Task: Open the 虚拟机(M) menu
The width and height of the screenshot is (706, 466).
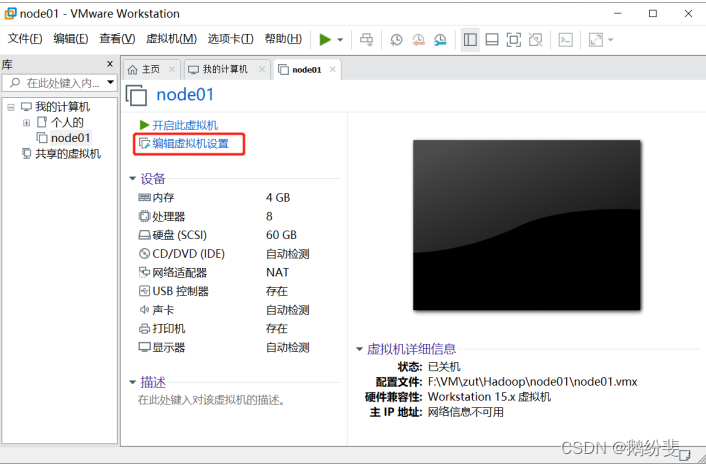Action: [172, 39]
